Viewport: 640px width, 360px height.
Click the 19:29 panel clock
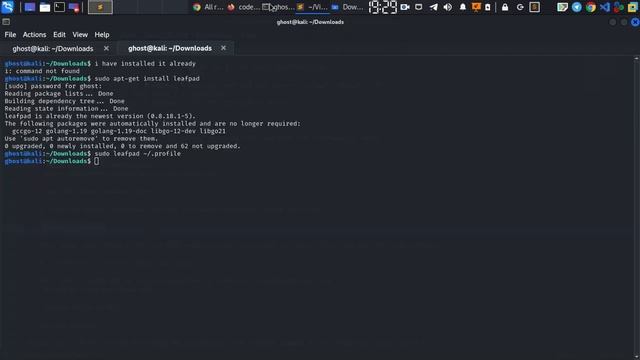click(382, 7)
